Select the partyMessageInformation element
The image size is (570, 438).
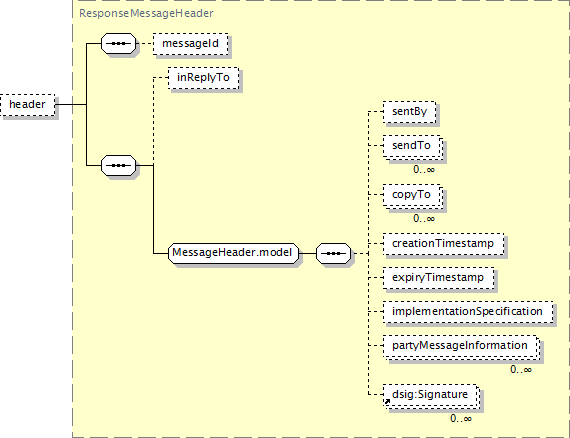point(461,346)
